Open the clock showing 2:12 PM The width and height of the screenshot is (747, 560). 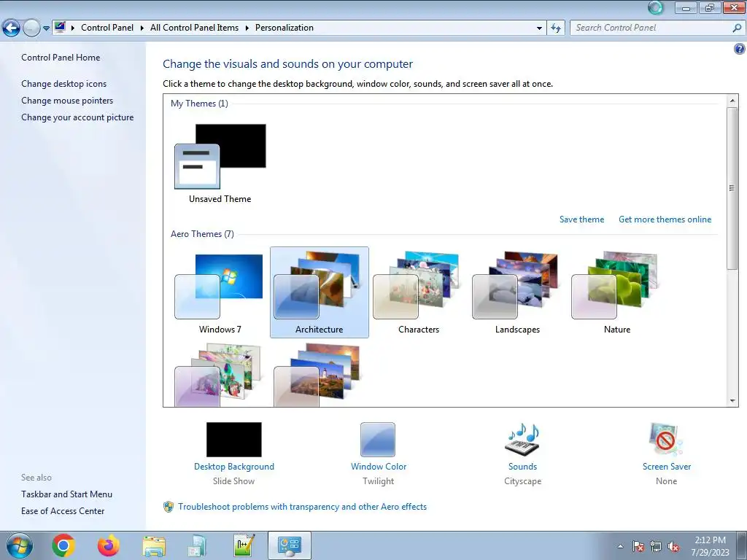click(x=710, y=546)
